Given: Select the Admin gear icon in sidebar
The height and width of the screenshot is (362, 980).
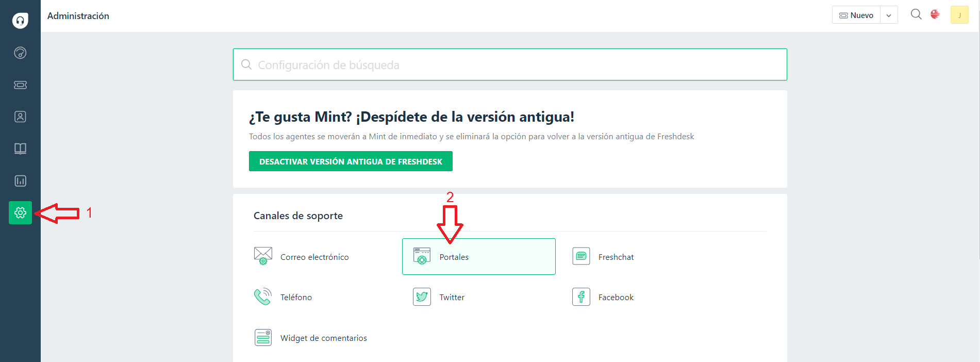Looking at the screenshot, I should point(20,212).
